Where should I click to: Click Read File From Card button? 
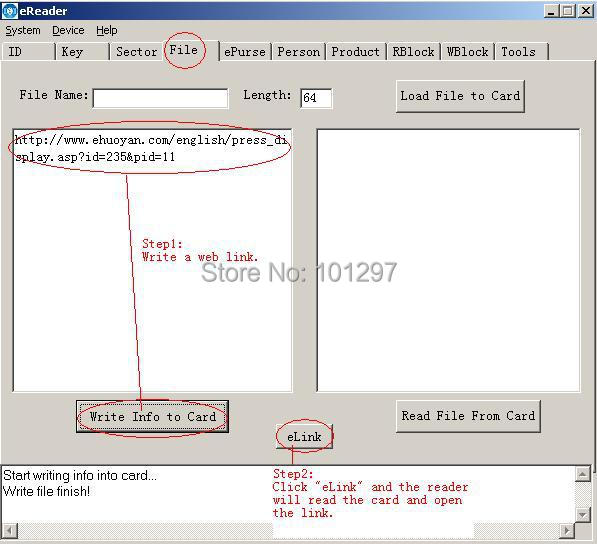point(468,416)
